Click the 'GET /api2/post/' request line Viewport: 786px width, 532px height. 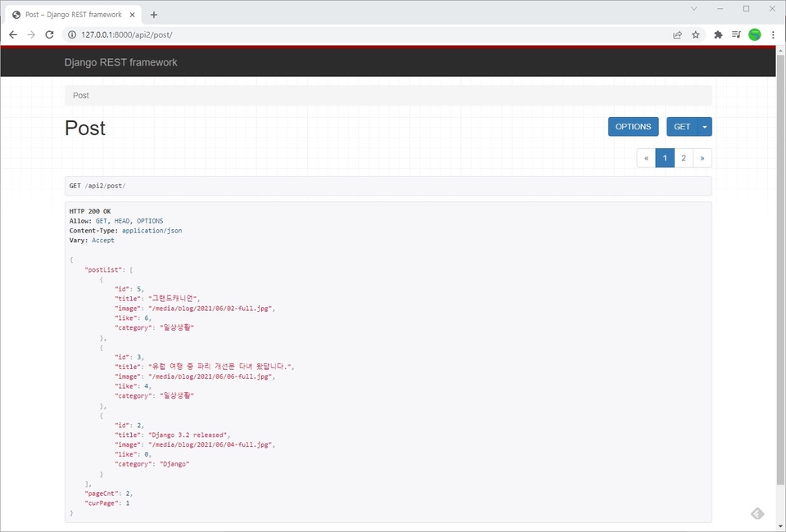click(97, 186)
